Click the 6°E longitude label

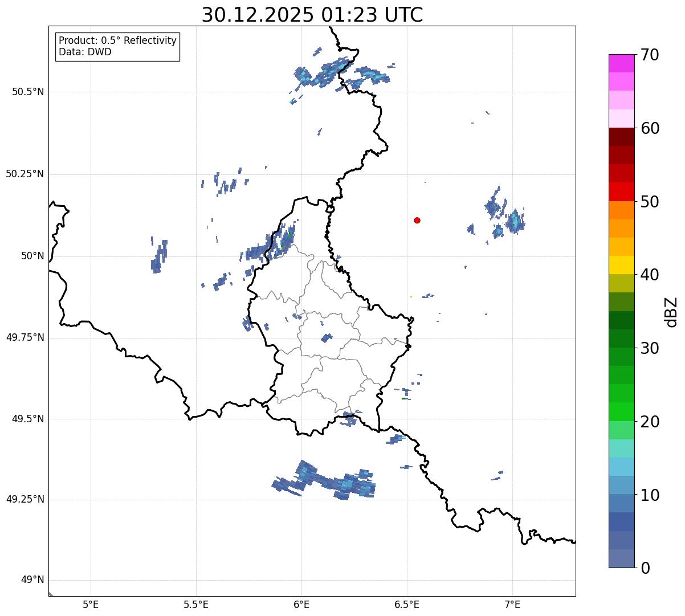(x=301, y=604)
